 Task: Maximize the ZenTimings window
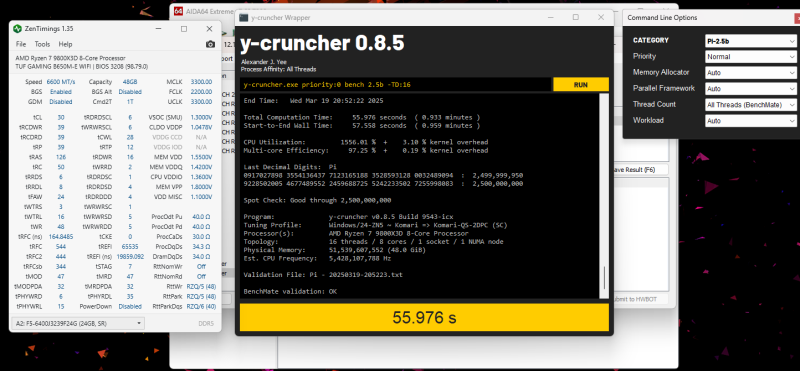click(184, 29)
